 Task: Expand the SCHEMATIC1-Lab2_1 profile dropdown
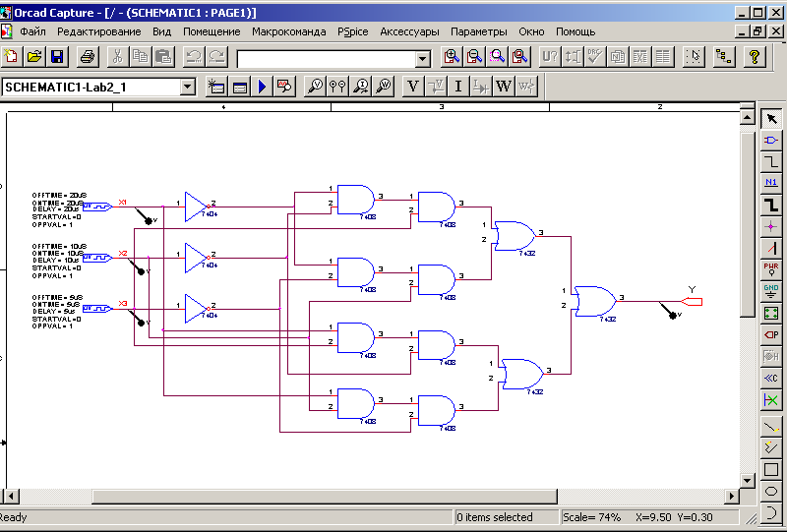pos(188,88)
